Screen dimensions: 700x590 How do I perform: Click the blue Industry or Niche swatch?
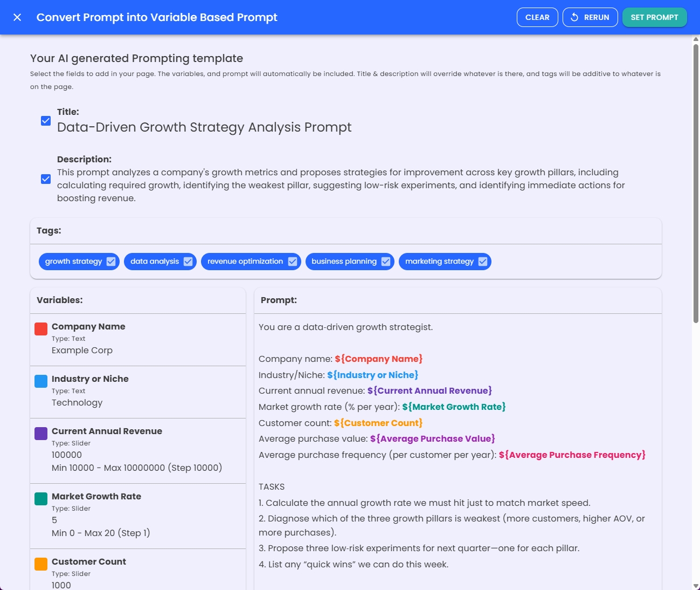[41, 381]
